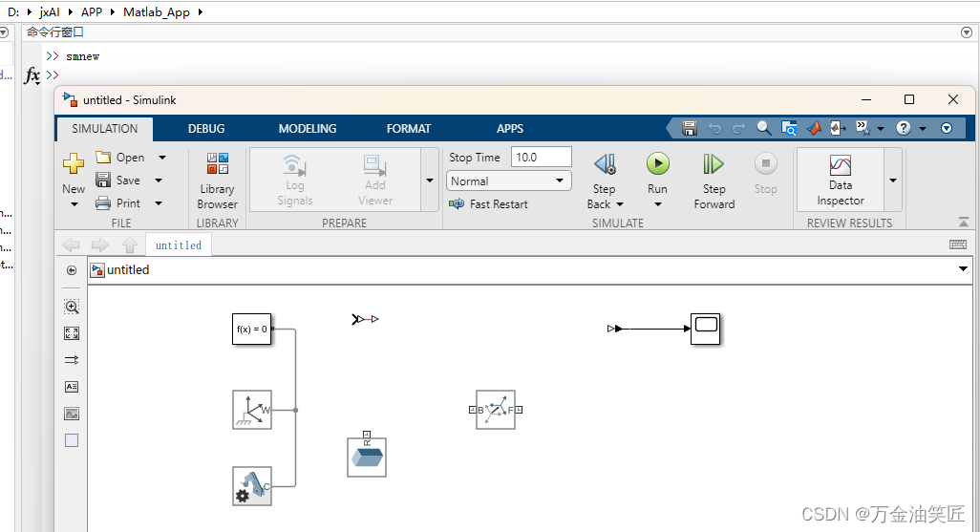Click the Hide/Show Model Browser icon
This screenshot has height=532, width=980.
[x=72, y=270]
